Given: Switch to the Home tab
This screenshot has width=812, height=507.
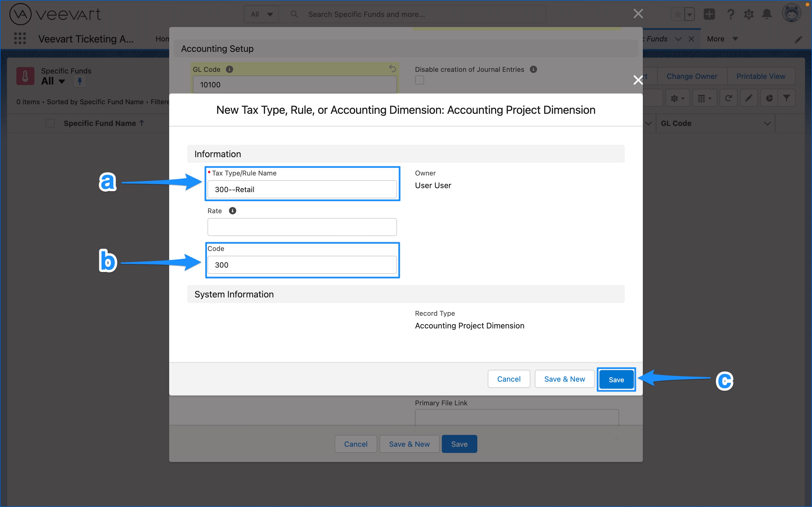Looking at the screenshot, I should click(163, 39).
